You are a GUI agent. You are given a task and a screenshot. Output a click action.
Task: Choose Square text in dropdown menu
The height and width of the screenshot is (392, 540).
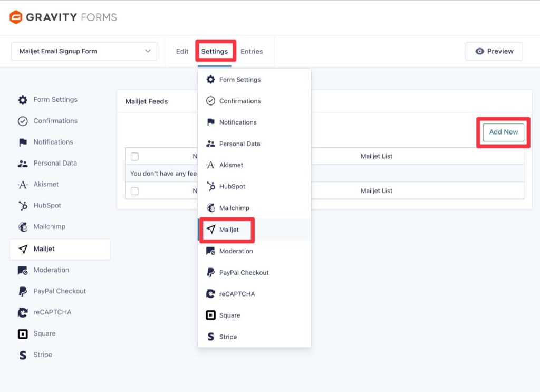[x=230, y=315]
